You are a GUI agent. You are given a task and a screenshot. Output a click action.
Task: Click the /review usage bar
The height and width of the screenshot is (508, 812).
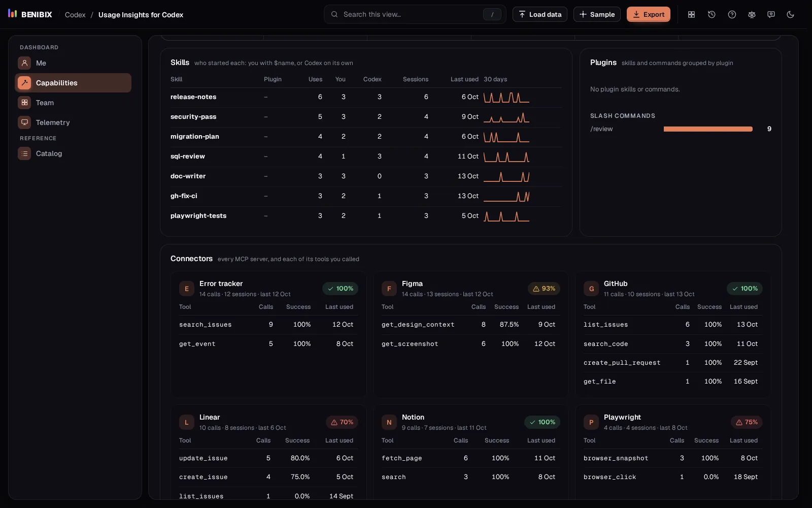pos(708,129)
